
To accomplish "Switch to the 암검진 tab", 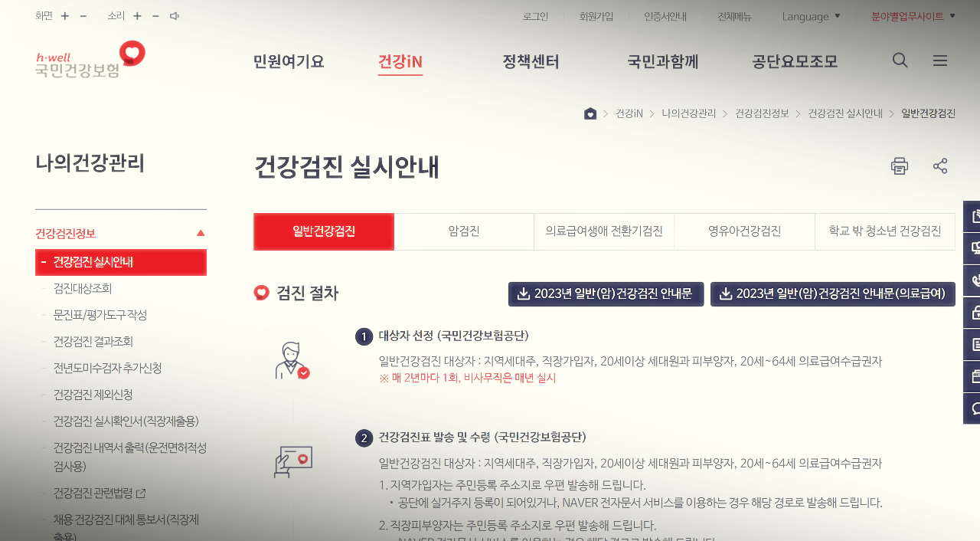I will [464, 231].
